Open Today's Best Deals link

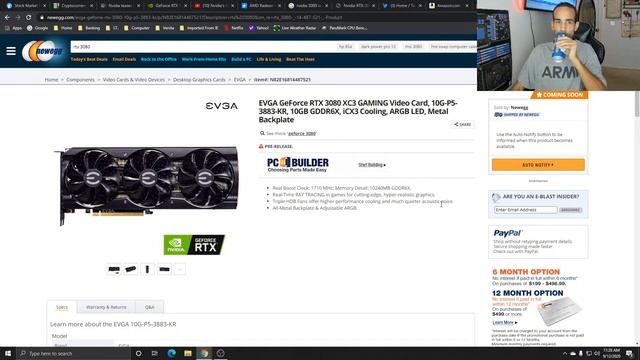89,60
